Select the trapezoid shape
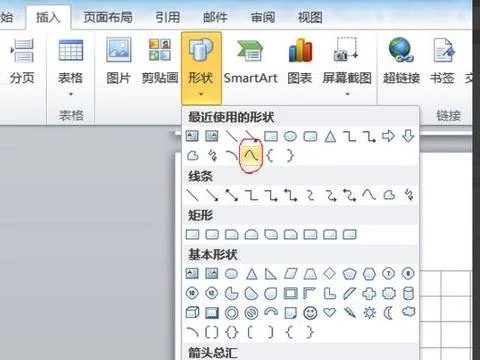The height and width of the screenshot is (360, 480). coord(310,274)
